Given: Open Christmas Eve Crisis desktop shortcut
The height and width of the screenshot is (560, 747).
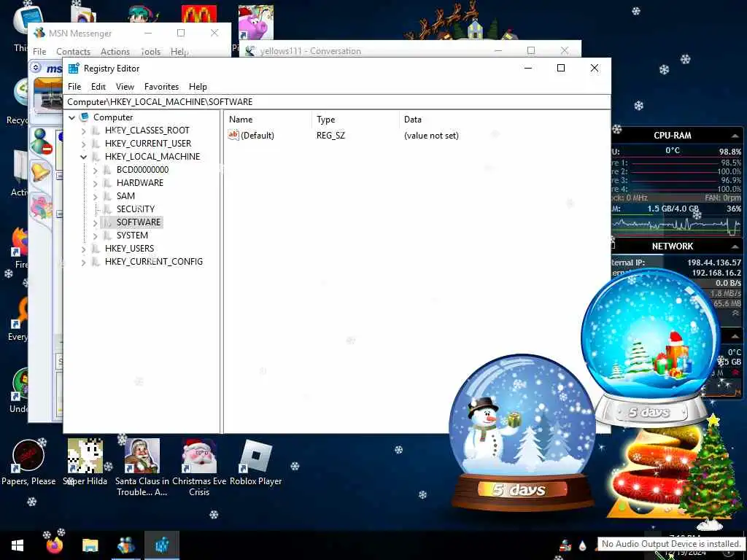Looking at the screenshot, I should click(x=199, y=467).
